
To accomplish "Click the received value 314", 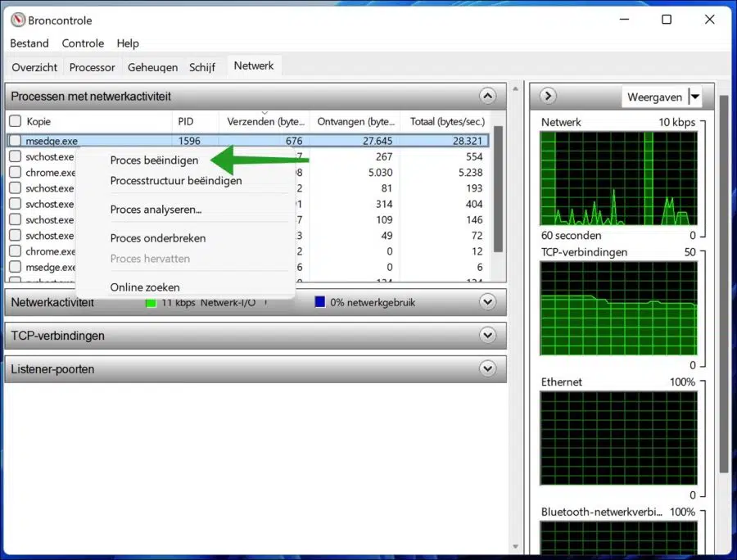I will [x=384, y=204].
